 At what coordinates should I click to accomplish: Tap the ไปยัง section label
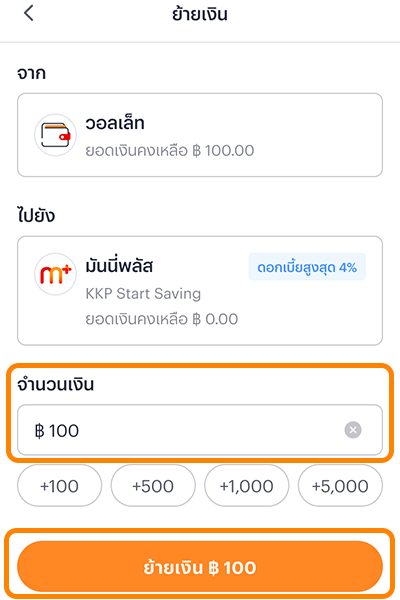pos(36,215)
